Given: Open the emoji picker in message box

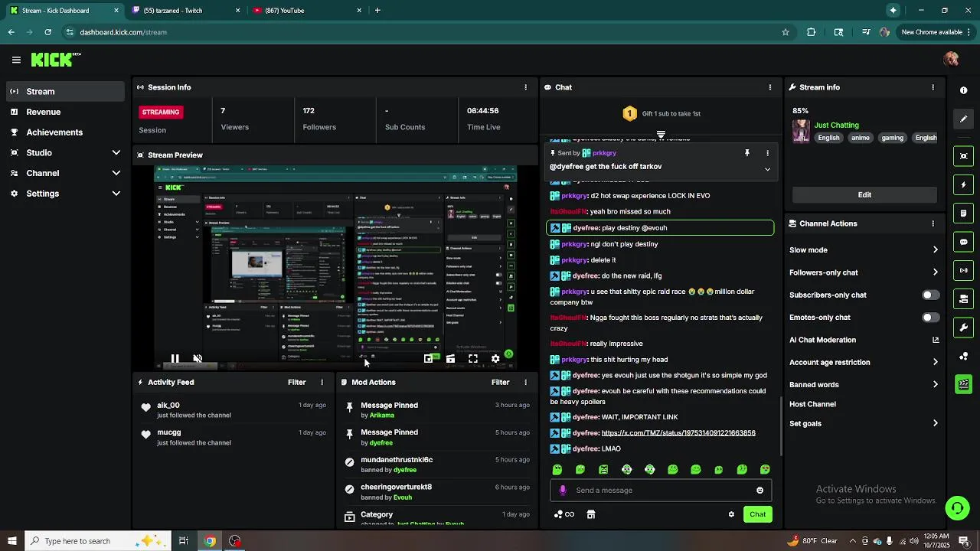Looking at the screenshot, I should point(759,491).
